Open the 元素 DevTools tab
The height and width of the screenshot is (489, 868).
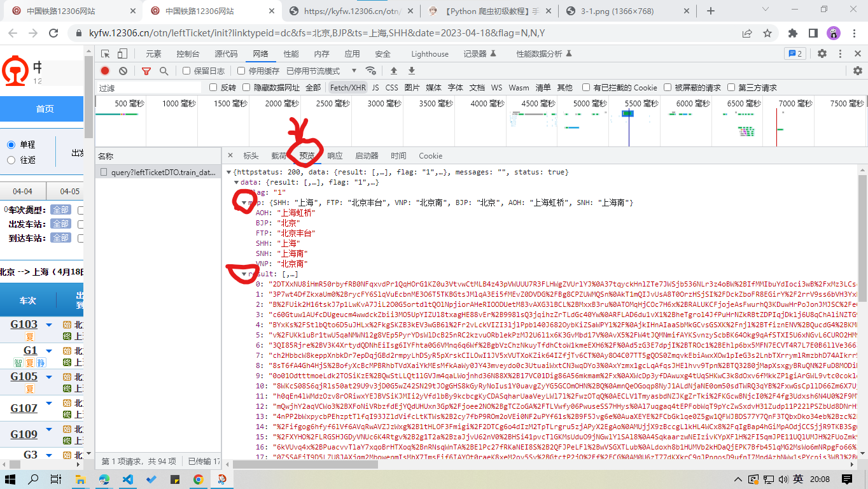[x=153, y=54]
